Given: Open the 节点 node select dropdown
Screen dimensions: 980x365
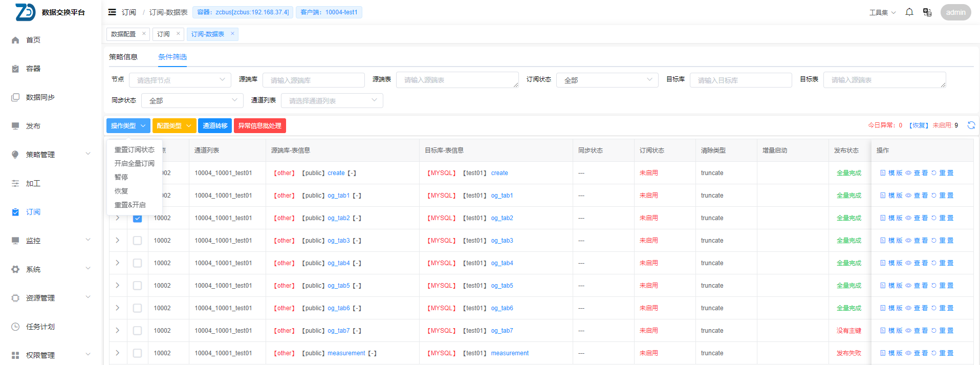Looking at the screenshot, I should pos(180,80).
